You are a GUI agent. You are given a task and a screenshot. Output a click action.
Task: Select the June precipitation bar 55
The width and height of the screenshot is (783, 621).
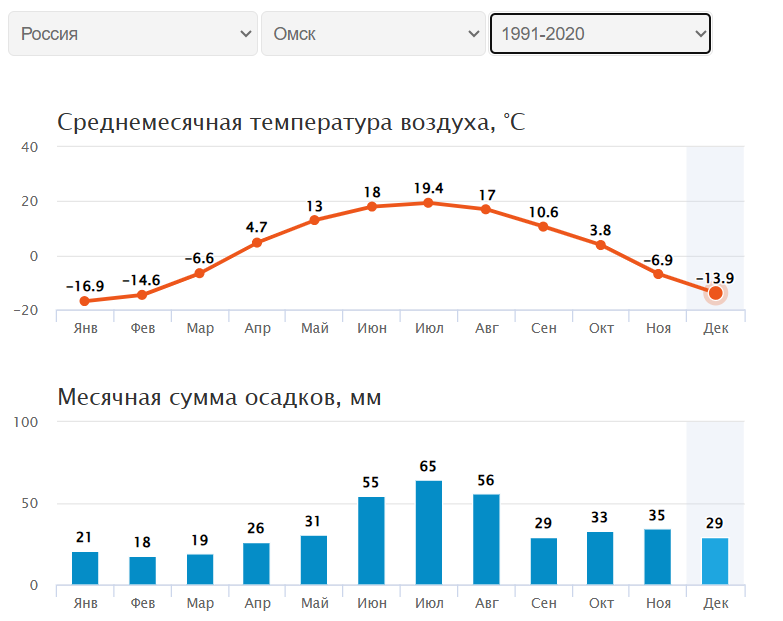[371, 540]
